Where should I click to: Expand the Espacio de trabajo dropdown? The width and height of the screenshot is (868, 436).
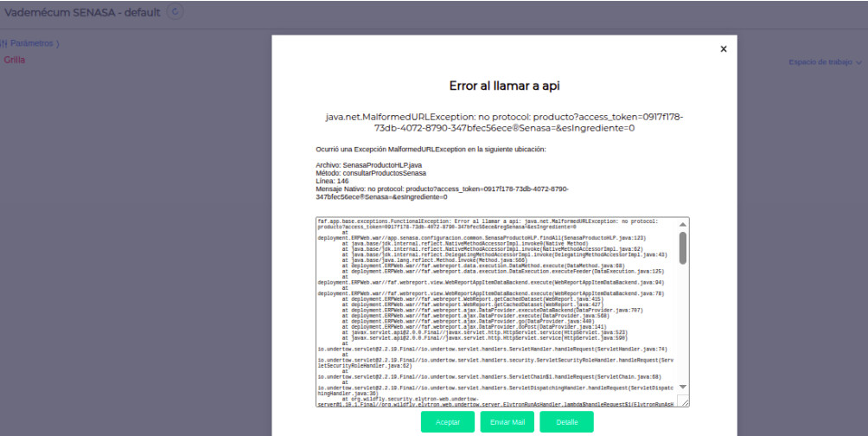(820, 62)
